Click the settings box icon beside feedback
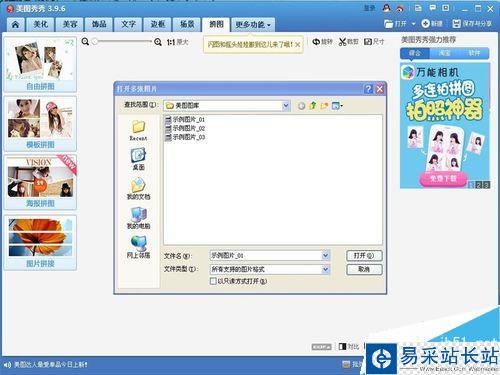The image size is (500, 375). [x=445, y=8]
